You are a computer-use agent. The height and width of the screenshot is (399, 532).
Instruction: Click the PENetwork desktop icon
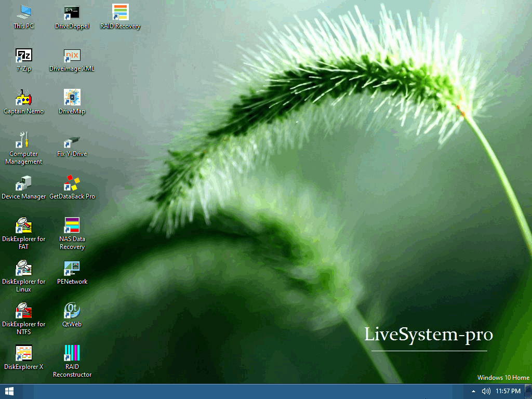[x=72, y=268]
